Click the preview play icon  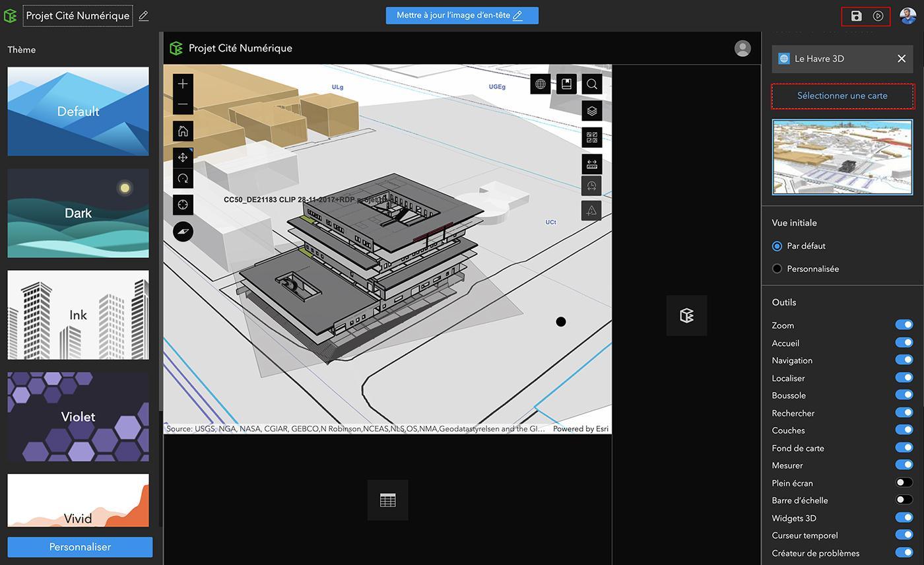click(x=878, y=16)
